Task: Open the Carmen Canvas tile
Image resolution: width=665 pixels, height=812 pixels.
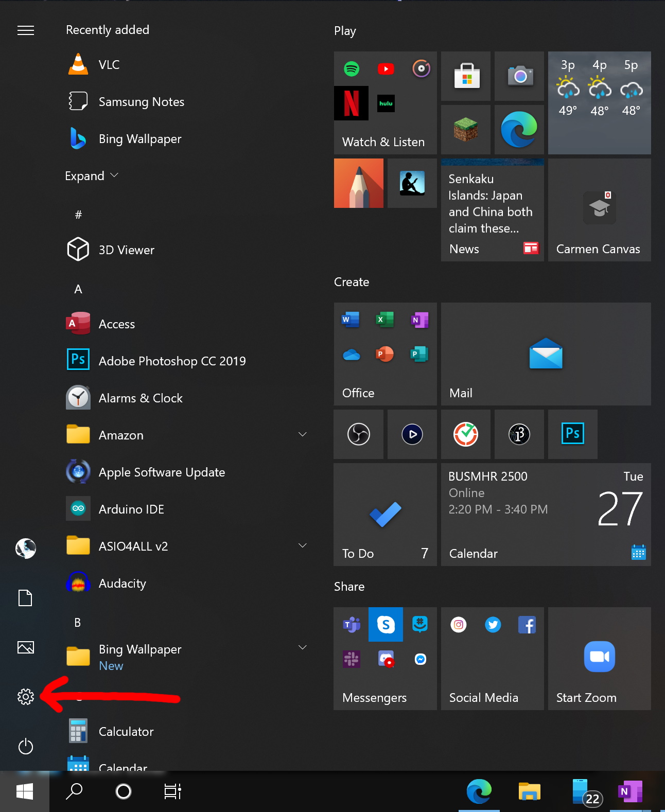Action: [600, 210]
